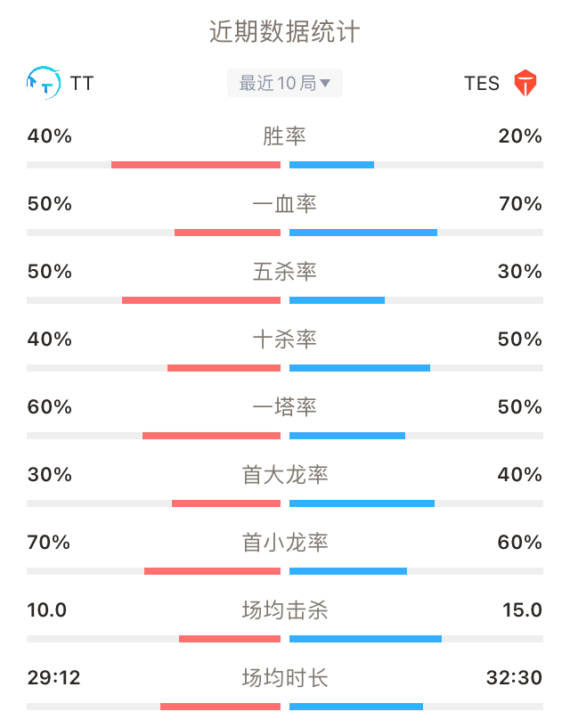Screen dimensions: 570x728
Task: Click the 场均时长 stat label
Action: point(284,678)
